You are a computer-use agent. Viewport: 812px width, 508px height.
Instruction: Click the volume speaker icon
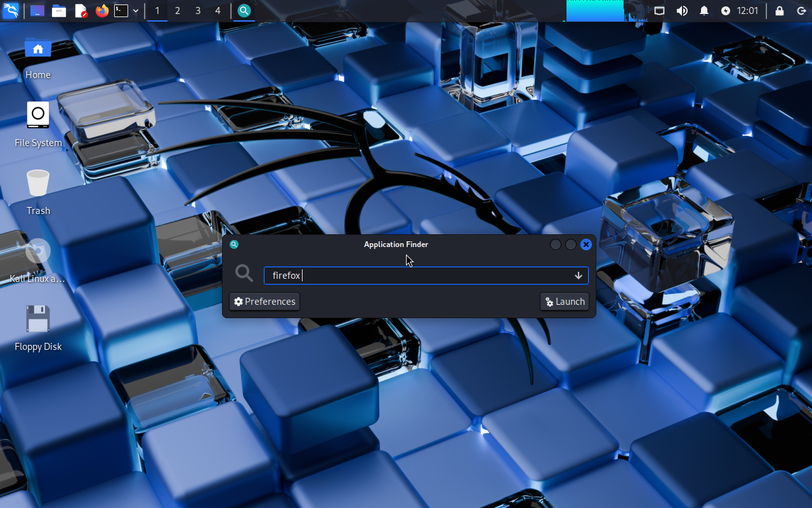(682, 11)
